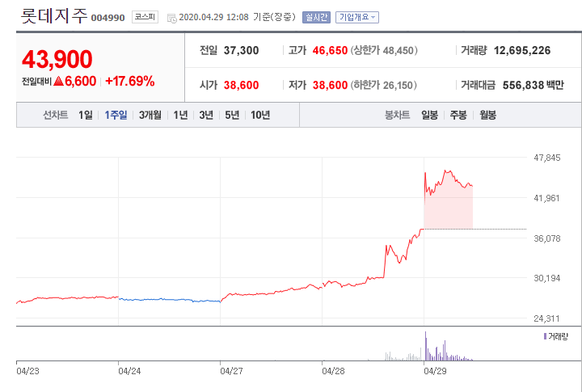Open the 기업개요 dropdown
Viewport: 582px width, 392px height.
pos(357,18)
